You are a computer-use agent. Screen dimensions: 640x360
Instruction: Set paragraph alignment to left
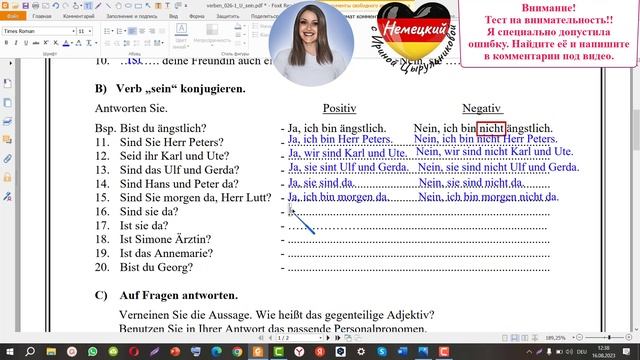coord(132,31)
